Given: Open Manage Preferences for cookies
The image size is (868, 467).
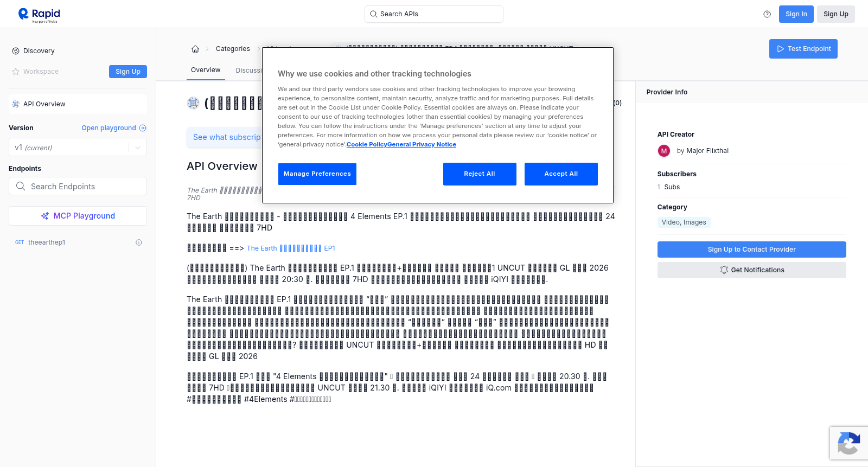Looking at the screenshot, I should click(317, 174).
